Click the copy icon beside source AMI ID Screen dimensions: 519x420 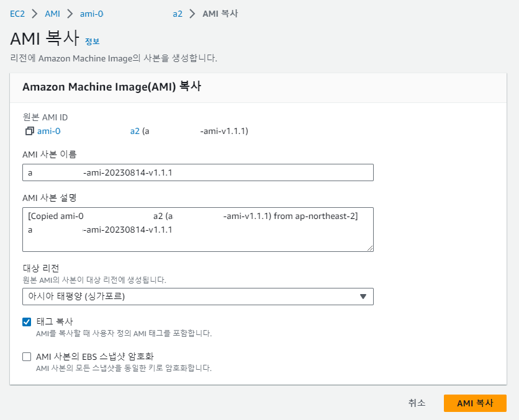pos(29,132)
